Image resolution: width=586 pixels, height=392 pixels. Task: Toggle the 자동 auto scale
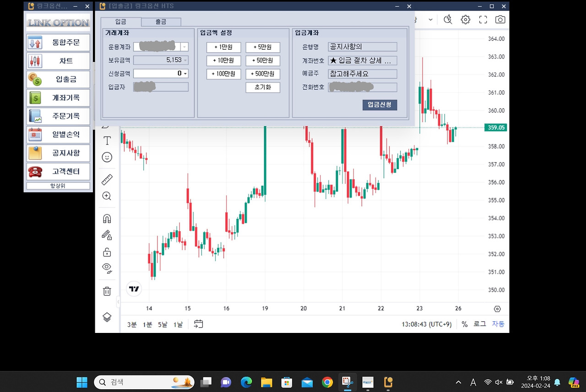(x=498, y=324)
